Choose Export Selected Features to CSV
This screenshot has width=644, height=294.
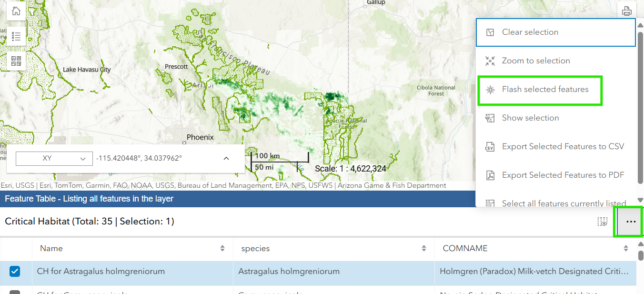[556, 147]
